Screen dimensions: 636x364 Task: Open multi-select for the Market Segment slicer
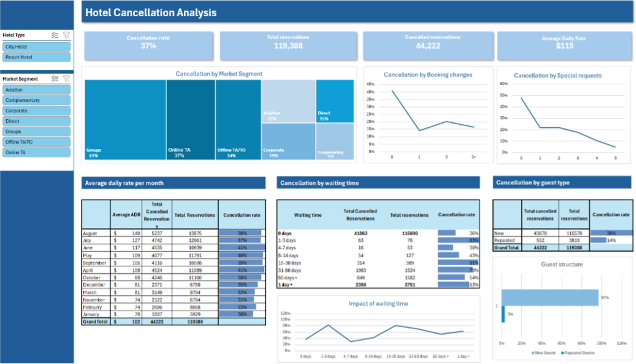55,78
